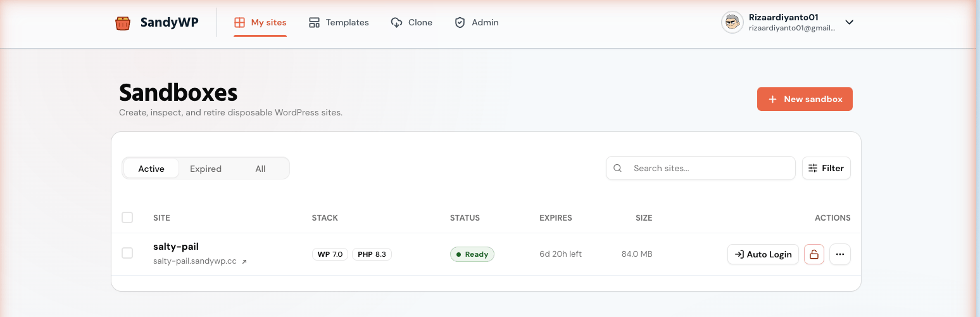Click the 6d 20h left expiry text
The height and width of the screenshot is (317, 980).
560,254
